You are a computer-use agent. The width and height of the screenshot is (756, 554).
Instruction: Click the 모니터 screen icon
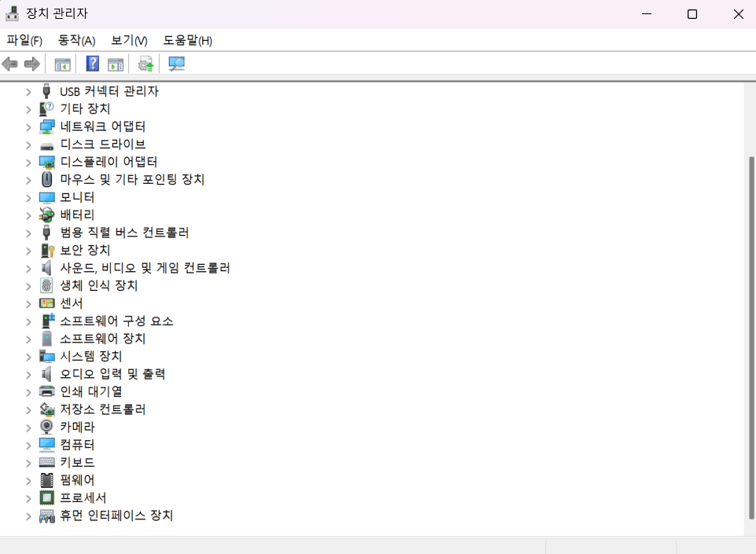[47, 198]
